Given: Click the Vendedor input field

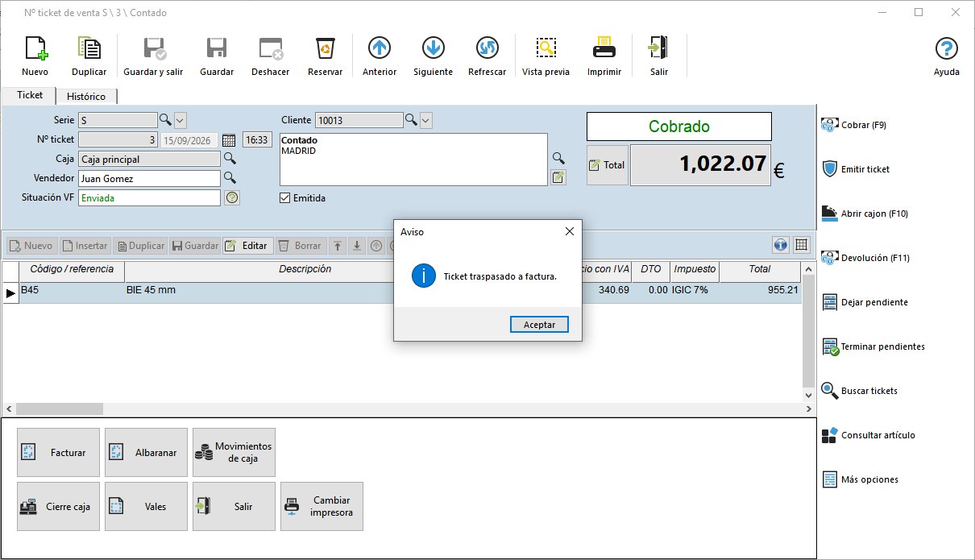Looking at the screenshot, I should [x=149, y=178].
